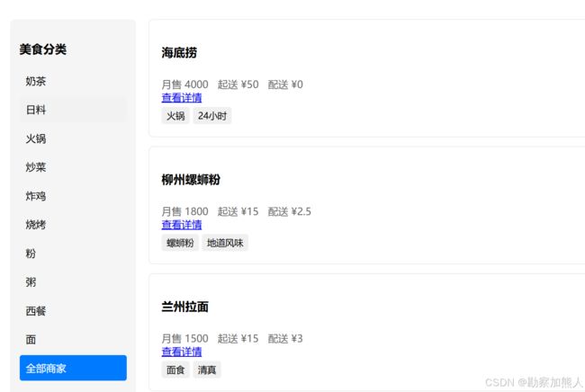Select the 日料 category
The height and width of the screenshot is (392, 585).
pyautogui.click(x=73, y=110)
